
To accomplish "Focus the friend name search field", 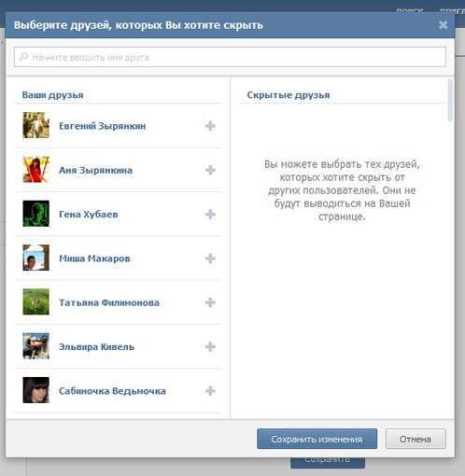I will click(230, 57).
